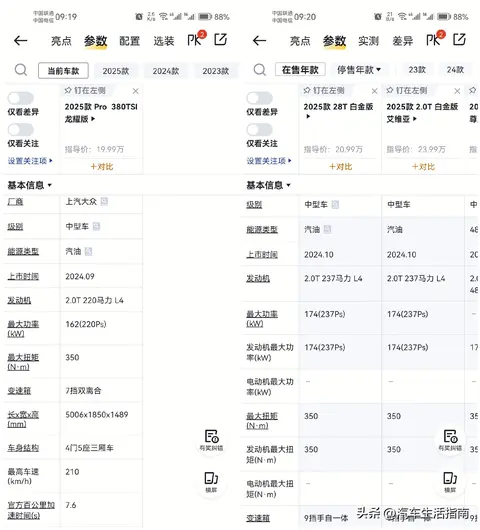480x530 pixels.
Task: Tap 有奖纠错 icon on right screen
Action: pos(450,440)
